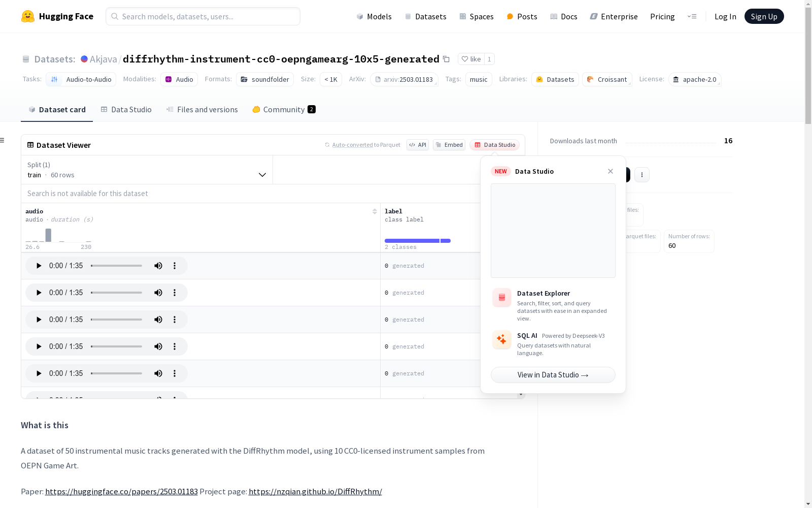The height and width of the screenshot is (508, 812).
Task: Mute the fourth audio row
Action: pyautogui.click(x=158, y=346)
